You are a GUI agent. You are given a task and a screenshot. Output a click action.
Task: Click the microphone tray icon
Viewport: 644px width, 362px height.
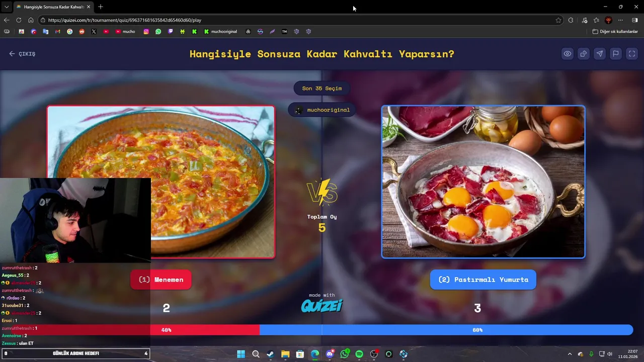pos(591,354)
